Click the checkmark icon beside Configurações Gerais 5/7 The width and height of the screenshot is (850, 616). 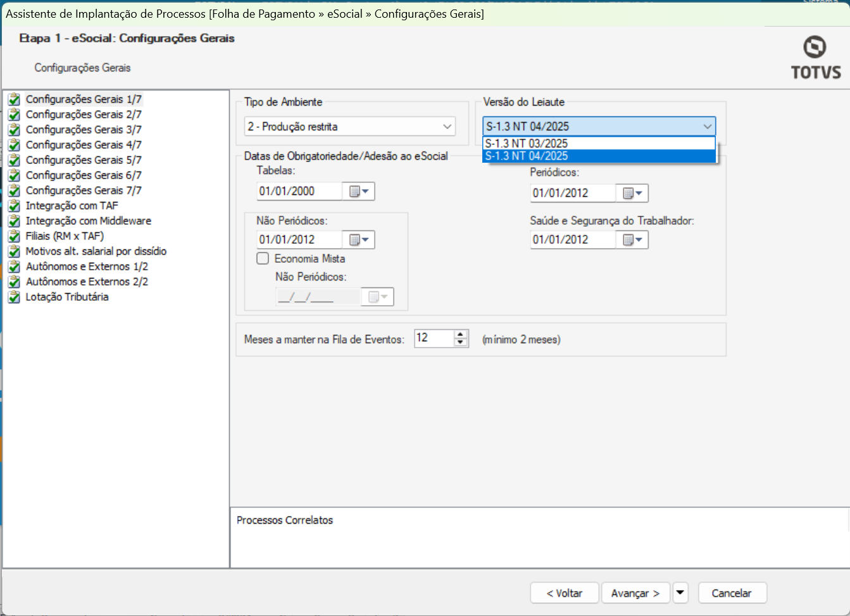click(14, 160)
